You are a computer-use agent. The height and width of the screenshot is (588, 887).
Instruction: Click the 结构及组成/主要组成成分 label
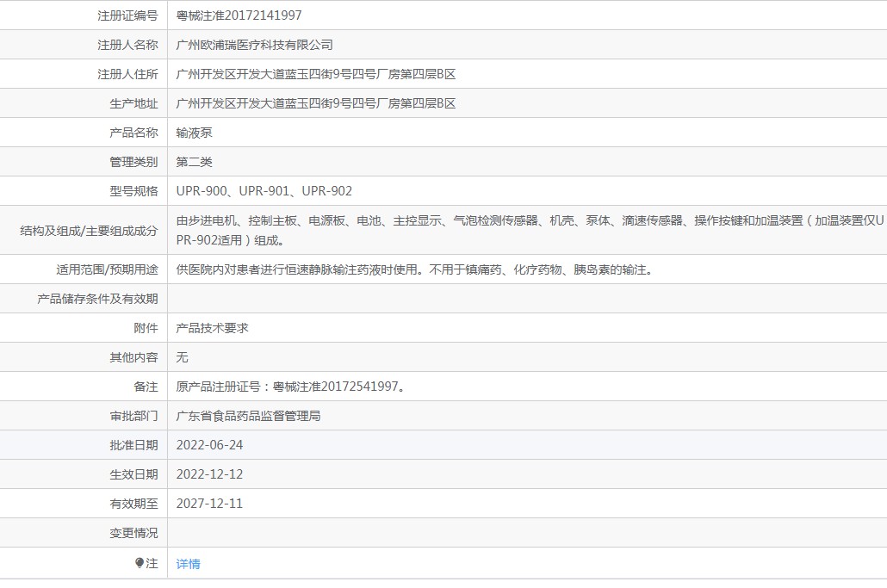pos(89,231)
